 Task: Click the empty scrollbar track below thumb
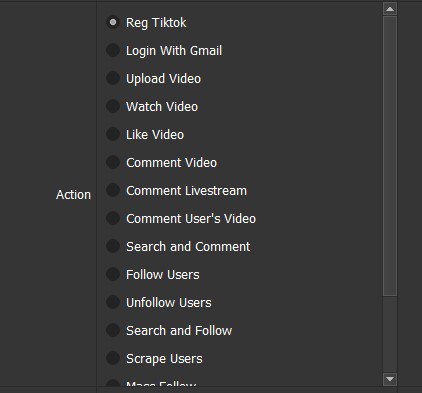(390, 334)
